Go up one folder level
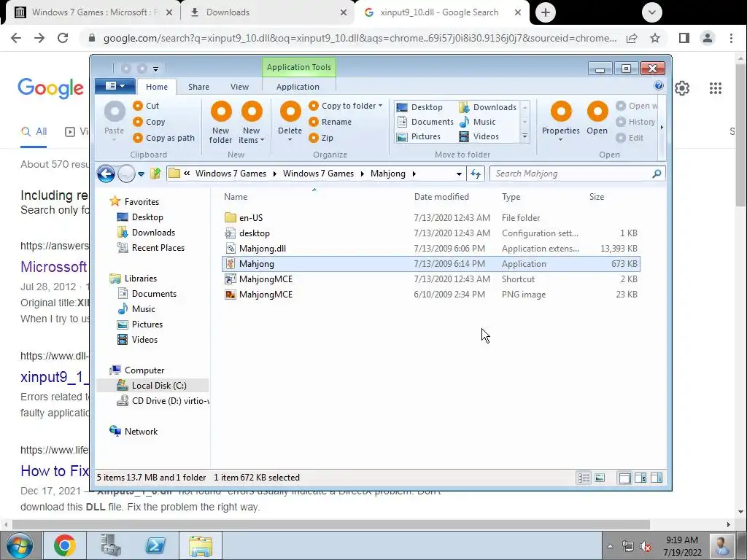This screenshot has width=747, height=560. [x=155, y=174]
